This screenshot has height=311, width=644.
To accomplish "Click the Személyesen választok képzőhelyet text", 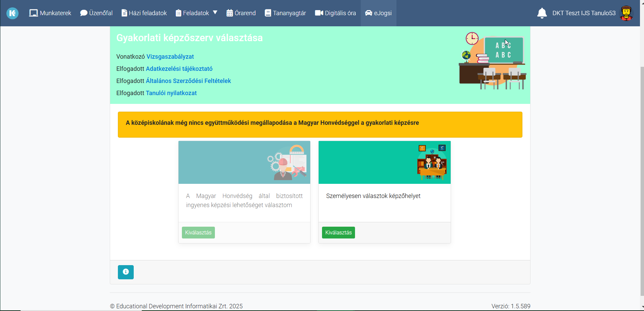I will tap(373, 196).
